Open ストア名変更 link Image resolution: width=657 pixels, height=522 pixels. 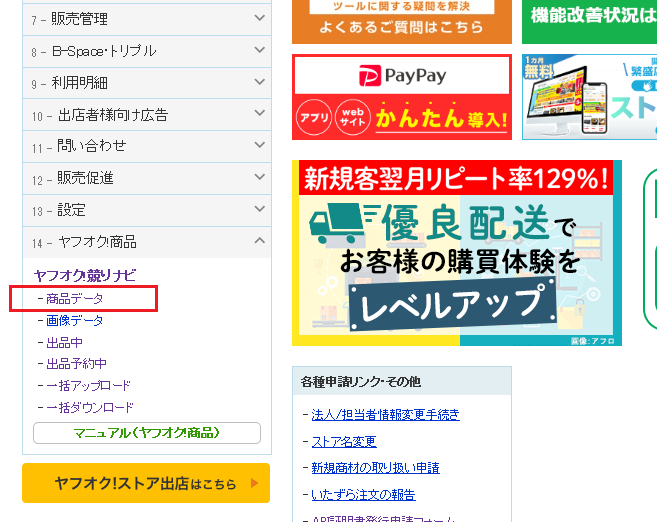click(344, 442)
